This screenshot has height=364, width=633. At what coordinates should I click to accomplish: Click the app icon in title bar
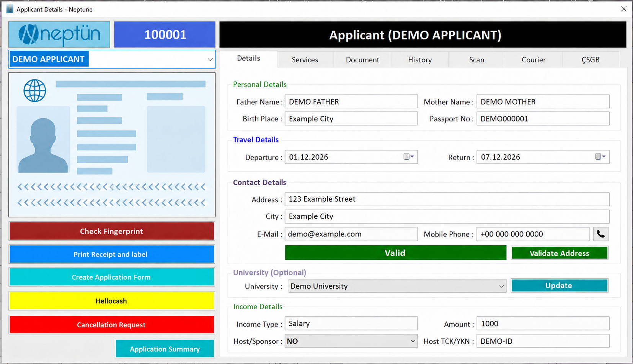[10, 9]
